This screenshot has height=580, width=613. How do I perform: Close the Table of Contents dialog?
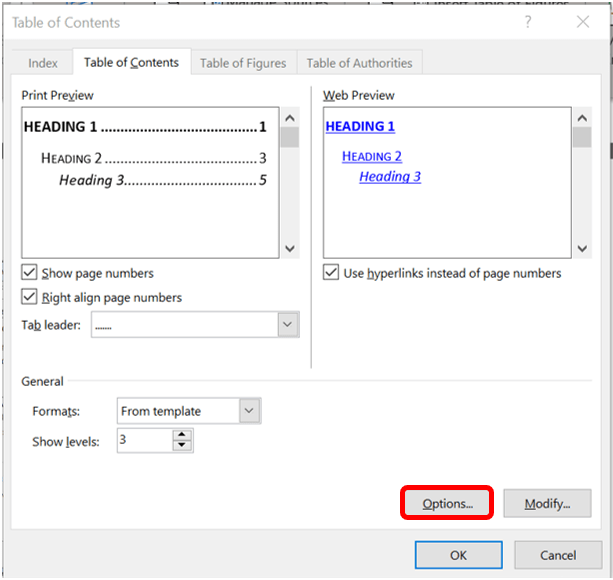[x=583, y=22]
